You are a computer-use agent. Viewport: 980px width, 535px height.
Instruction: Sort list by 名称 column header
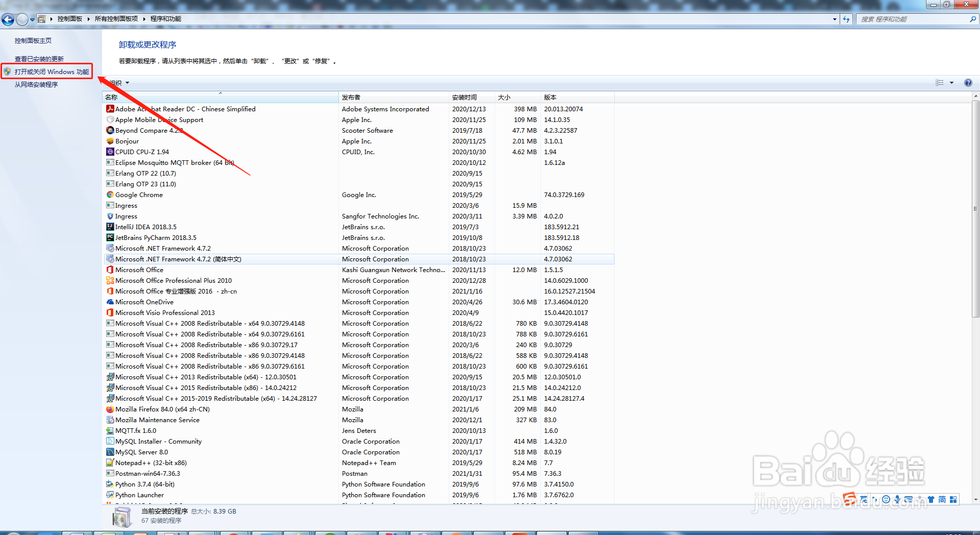[x=220, y=97]
